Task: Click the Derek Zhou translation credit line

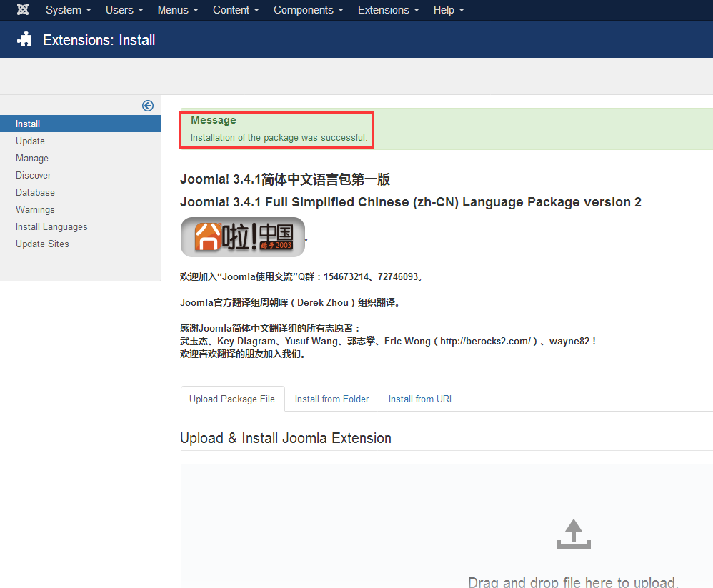Action: [x=291, y=302]
